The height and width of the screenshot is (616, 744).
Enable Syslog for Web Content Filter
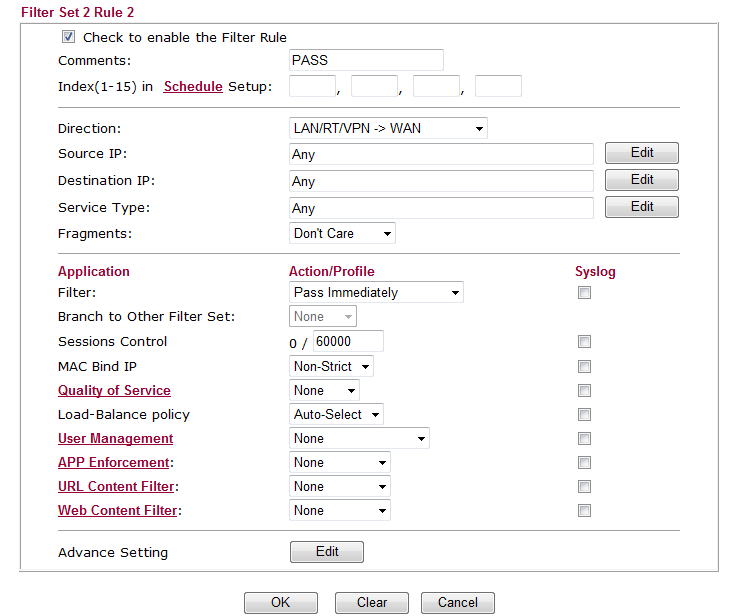pyautogui.click(x=584, y=511)
